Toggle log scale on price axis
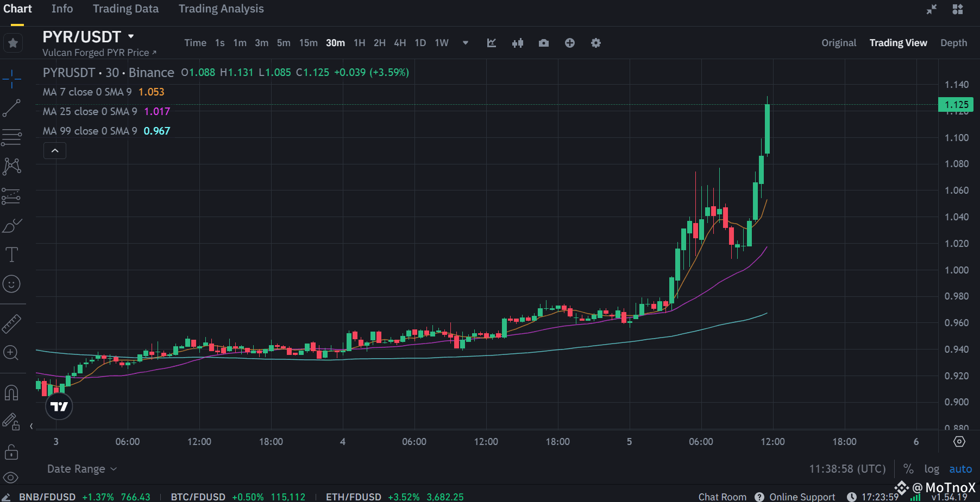Viewport: 980px width, 502px height. point(932,469)
